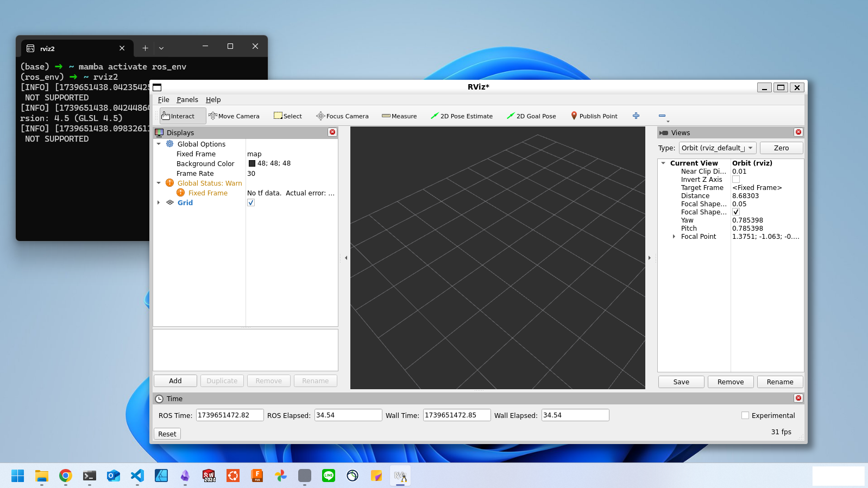The image size is (868, 488).
Task: Select the Interact tool
Action: coord(178,116)
